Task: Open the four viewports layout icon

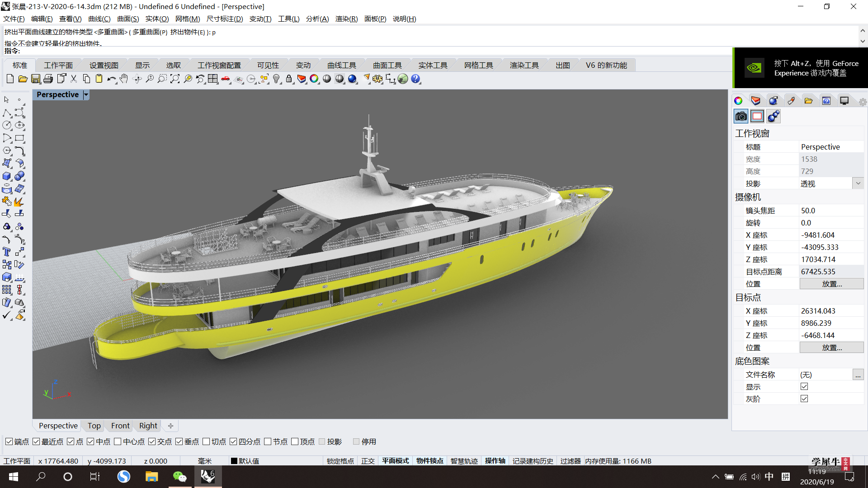Action: (213, 79)
